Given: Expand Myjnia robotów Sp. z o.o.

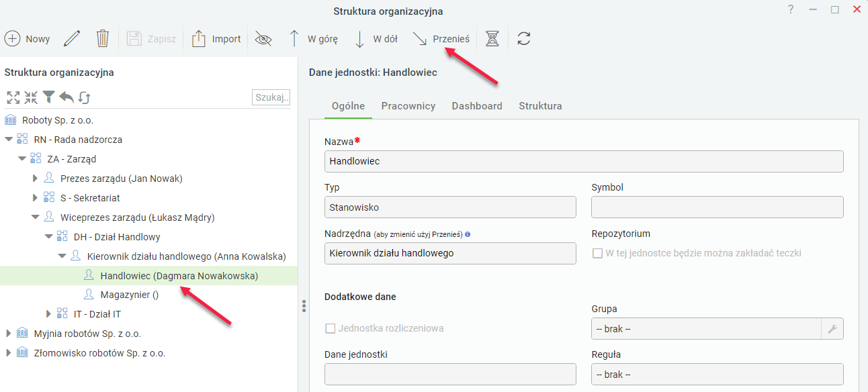Looking at the screenshot, I should (x=8, y=334).
